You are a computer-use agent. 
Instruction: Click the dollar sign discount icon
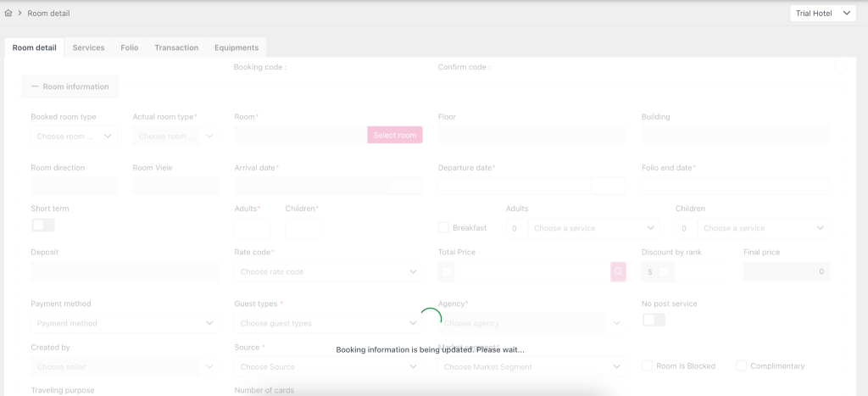coord(649,272)
